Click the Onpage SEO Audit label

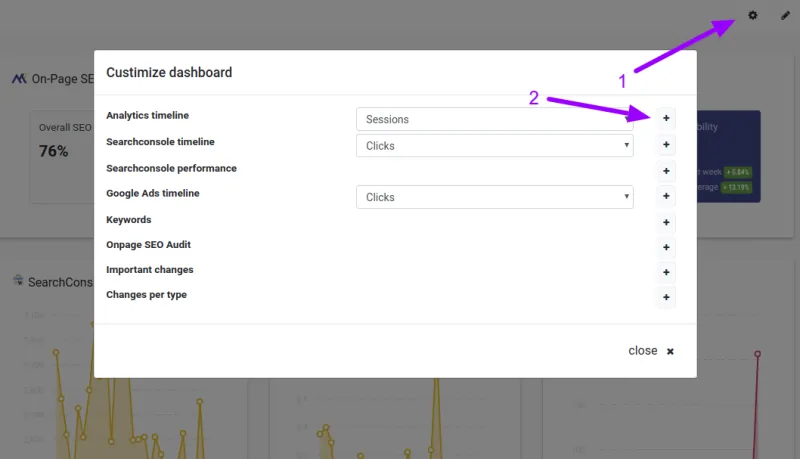(148, 245)
